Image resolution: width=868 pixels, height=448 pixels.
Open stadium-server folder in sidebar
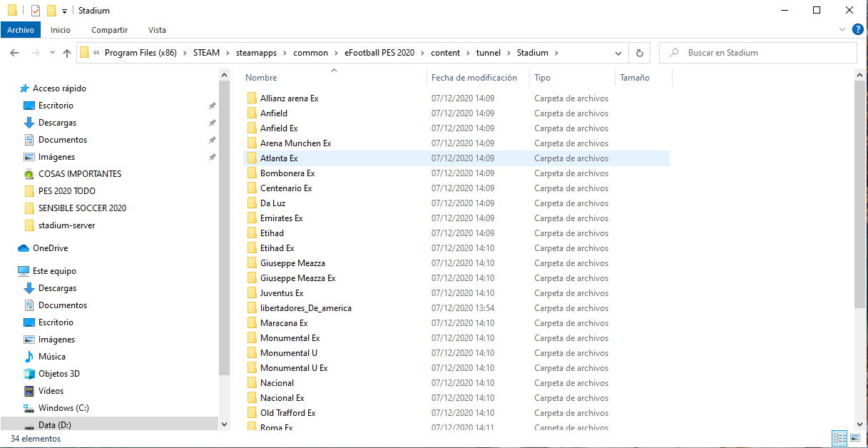pos(66,225)
